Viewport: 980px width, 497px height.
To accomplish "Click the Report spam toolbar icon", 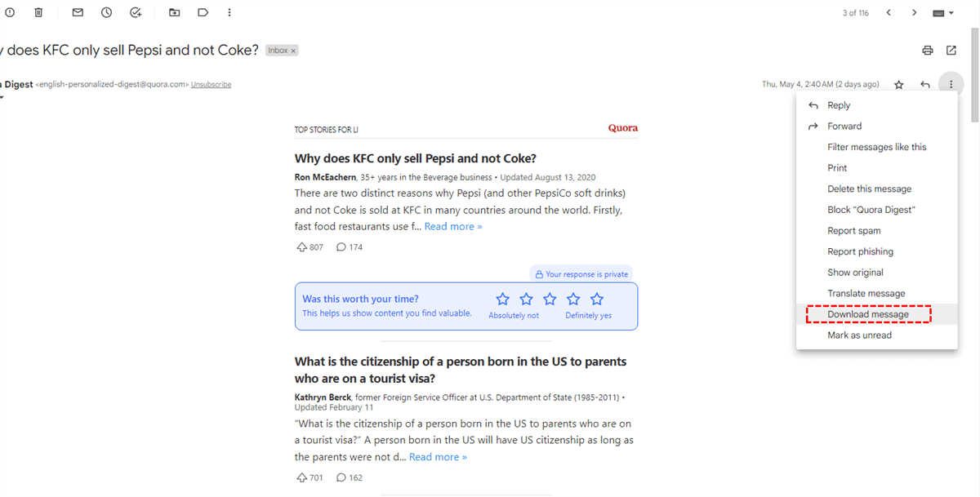I will coord(10,12).
